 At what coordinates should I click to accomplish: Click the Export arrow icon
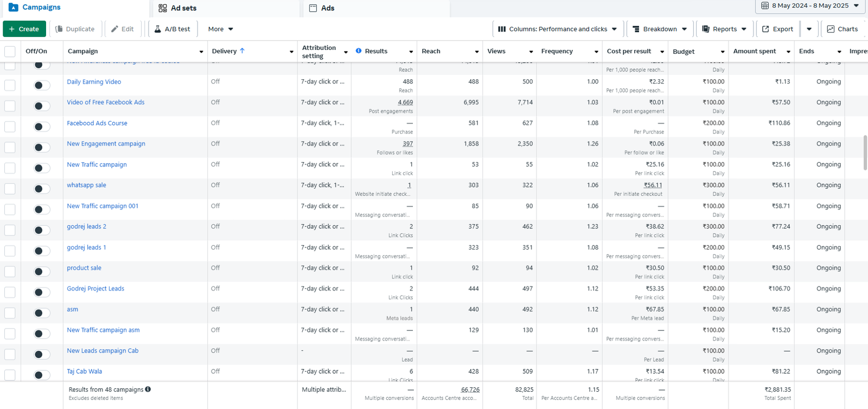tap(765, 29)
